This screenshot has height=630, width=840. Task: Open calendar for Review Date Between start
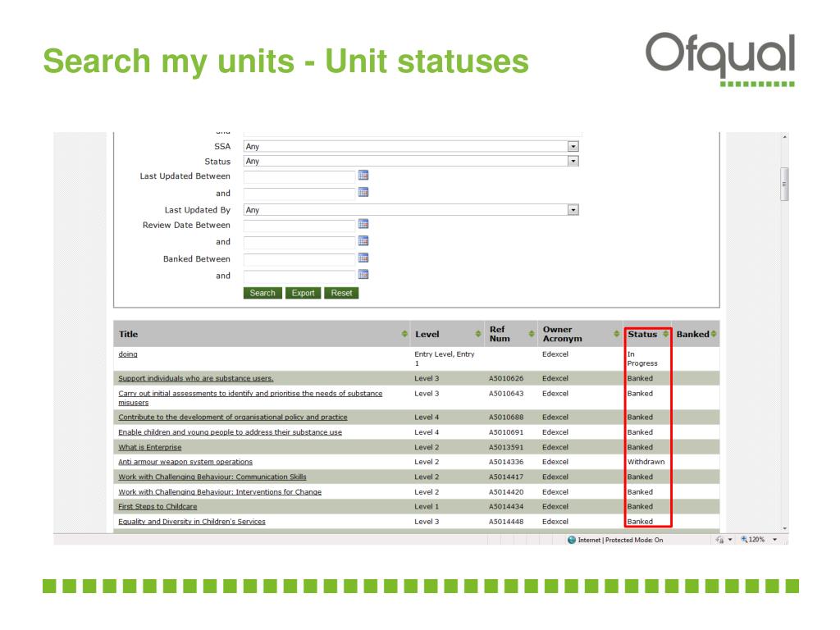click(x=363, y=224)
